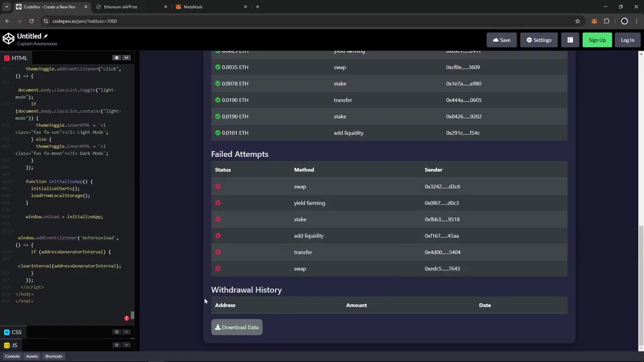The image size is (644, 362).
Task: Open the Assets panel
Action: (32, 356)
